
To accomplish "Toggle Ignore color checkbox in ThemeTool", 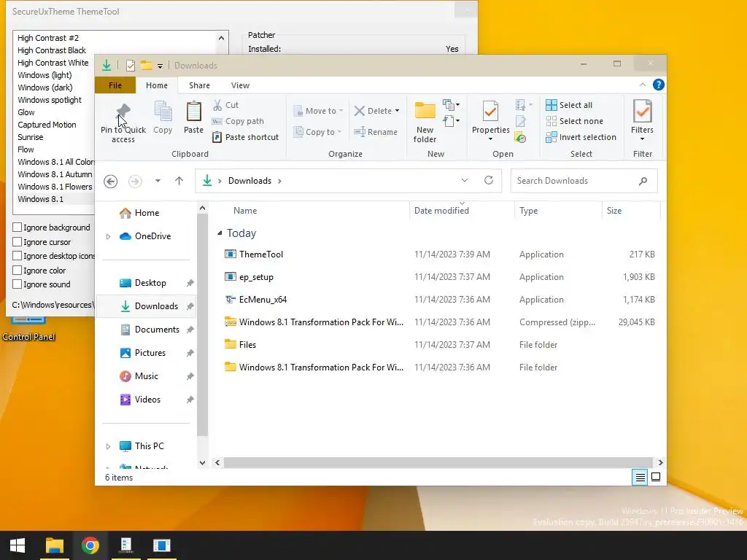I will (x=18, y=270).
